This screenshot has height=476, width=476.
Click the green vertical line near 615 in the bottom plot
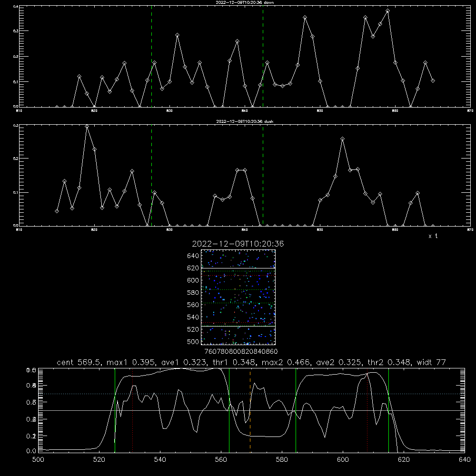click(388, 410)
